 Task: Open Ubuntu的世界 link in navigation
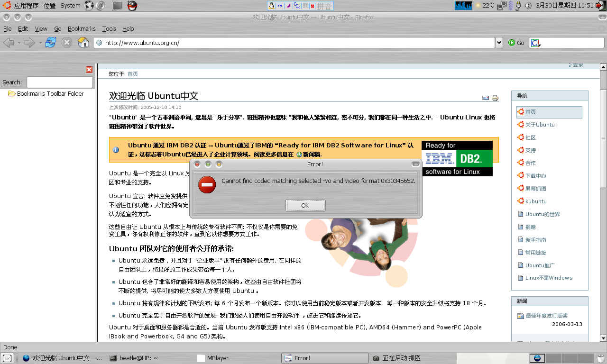coord(543,214)
